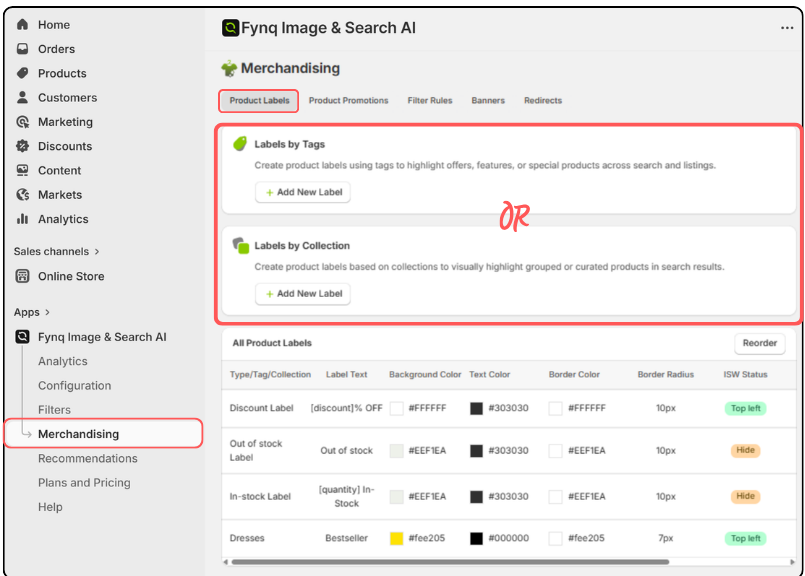This screenshot has height=576, width=805.
Task: Click Discount Label background color swatch
Action: (x=396, y=408)
